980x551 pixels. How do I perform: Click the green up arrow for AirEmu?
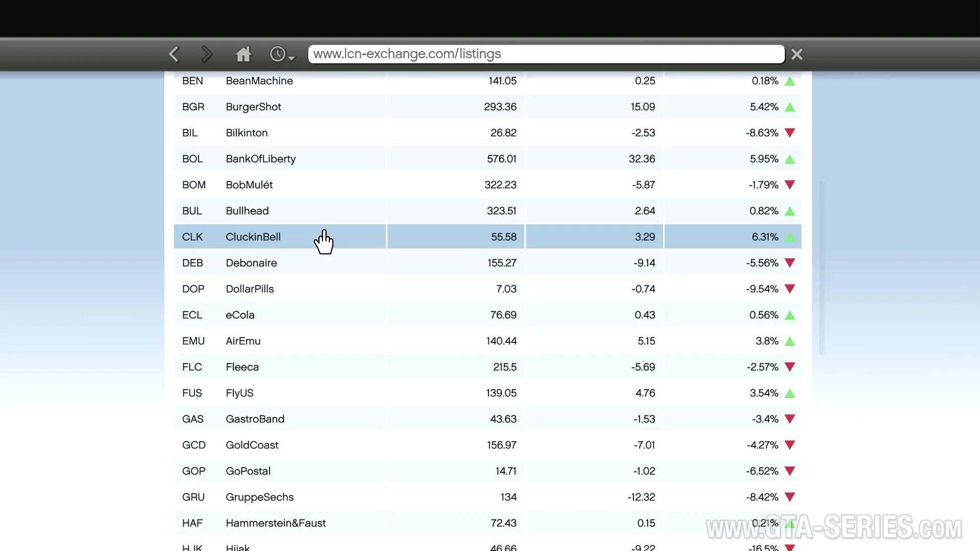pyautogui.click(x=790, y=341)
